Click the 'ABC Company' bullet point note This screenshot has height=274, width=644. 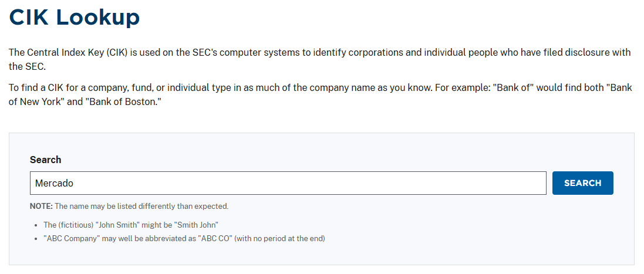(184, 238)
